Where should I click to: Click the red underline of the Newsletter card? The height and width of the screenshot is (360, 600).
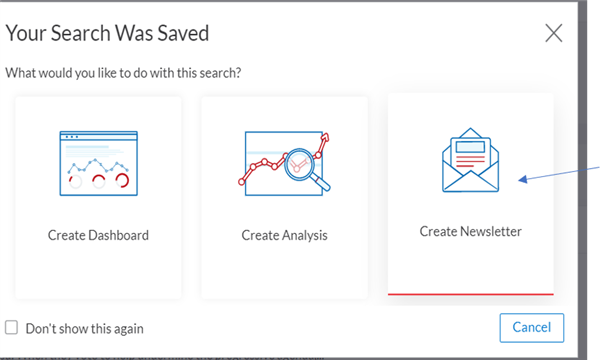coord(470,294)
